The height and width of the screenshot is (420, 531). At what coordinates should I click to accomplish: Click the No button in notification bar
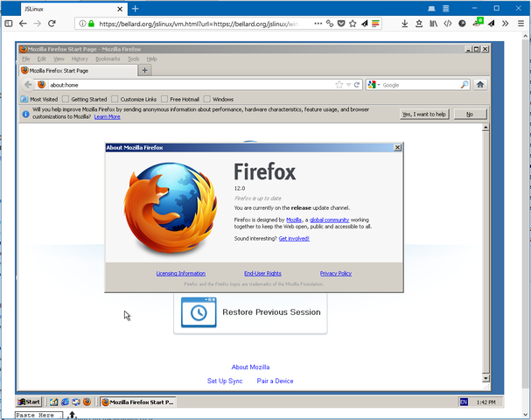coord(470,115)
